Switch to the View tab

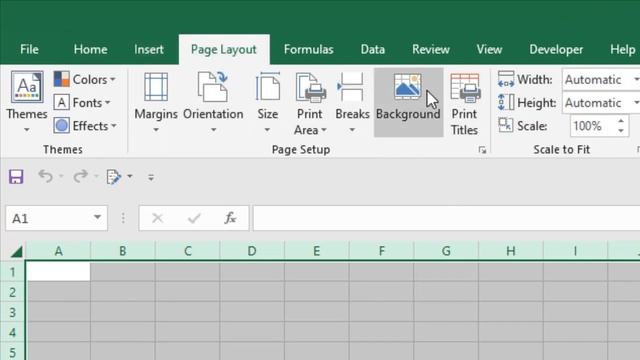point(489,49)
